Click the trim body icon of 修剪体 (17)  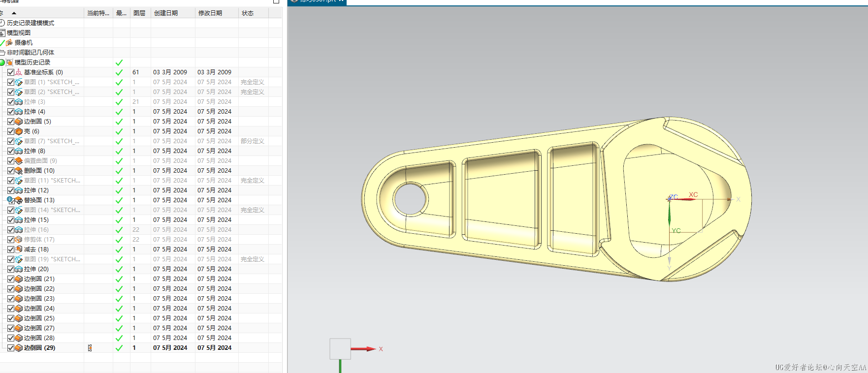[19, 240]
